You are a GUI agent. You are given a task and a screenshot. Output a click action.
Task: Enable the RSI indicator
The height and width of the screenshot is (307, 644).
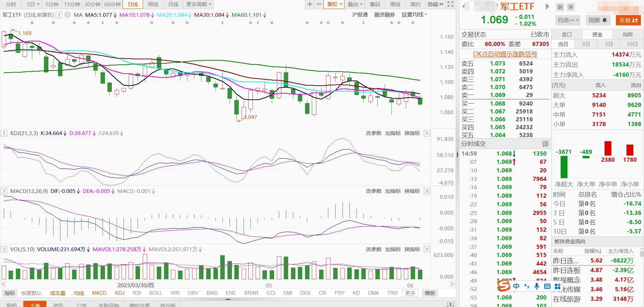click(137, 293)
